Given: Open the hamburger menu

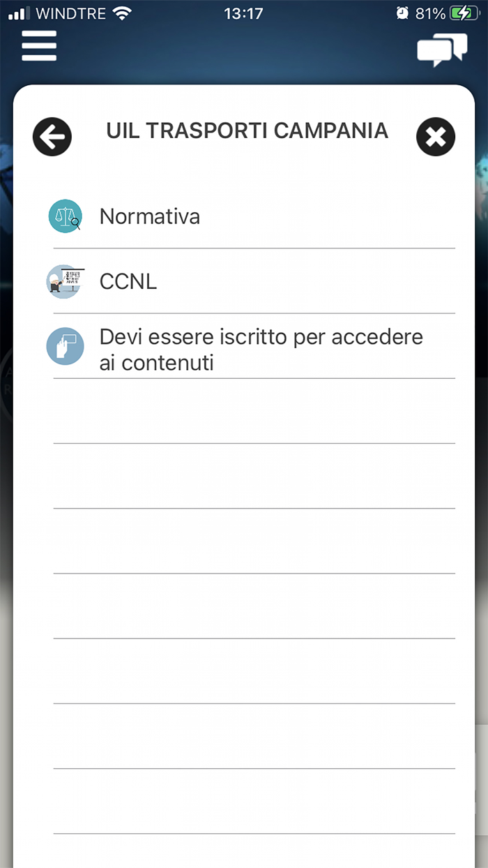Looking at the screenshot, I should (38, 45).
